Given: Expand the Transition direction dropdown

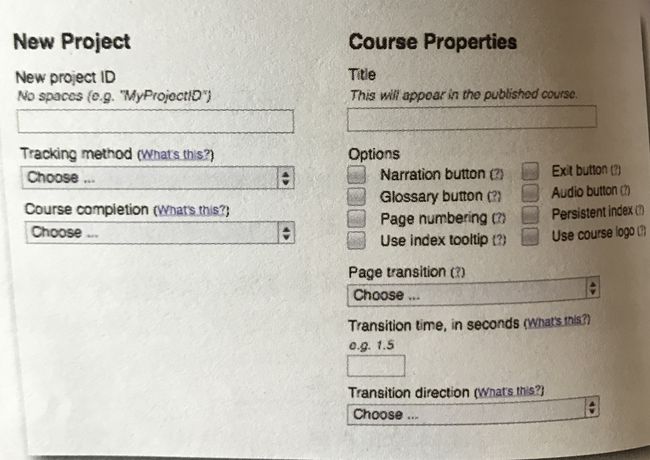Looking at the screenshot, I should point(473,411).
